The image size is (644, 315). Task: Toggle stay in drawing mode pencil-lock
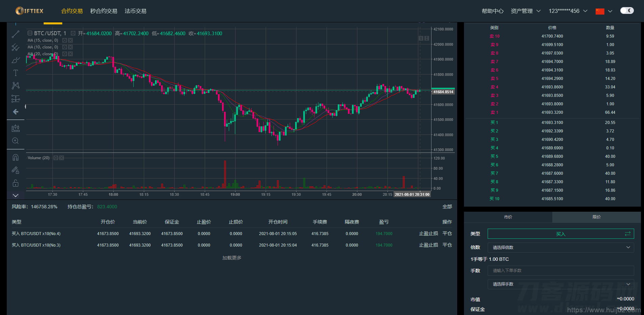point(16,170)
